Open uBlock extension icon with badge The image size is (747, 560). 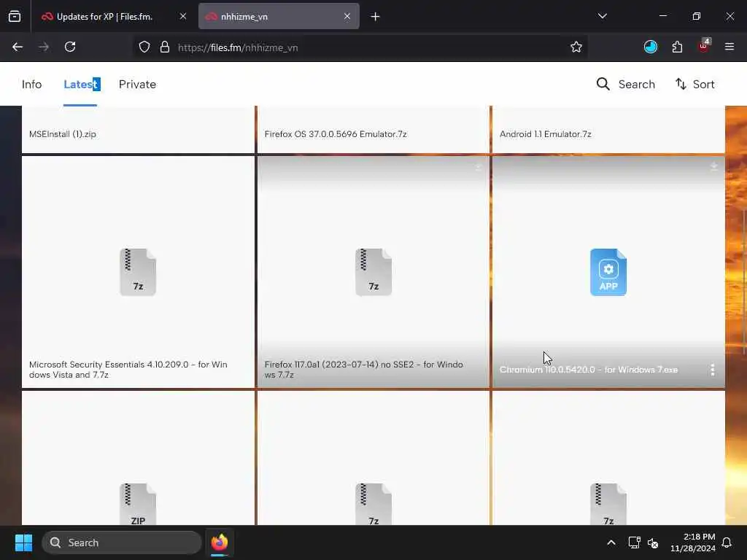[704, 46]
